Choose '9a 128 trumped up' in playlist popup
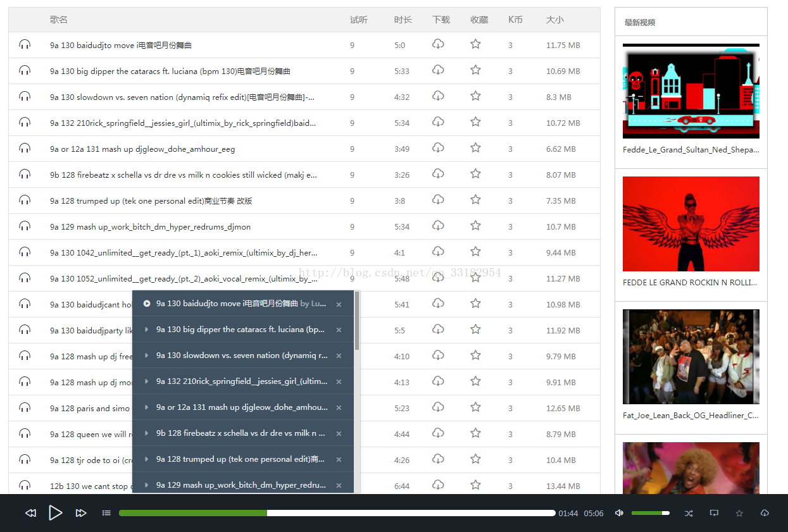The width and height of the screenshot is (788, 532). tap(241, 459)
